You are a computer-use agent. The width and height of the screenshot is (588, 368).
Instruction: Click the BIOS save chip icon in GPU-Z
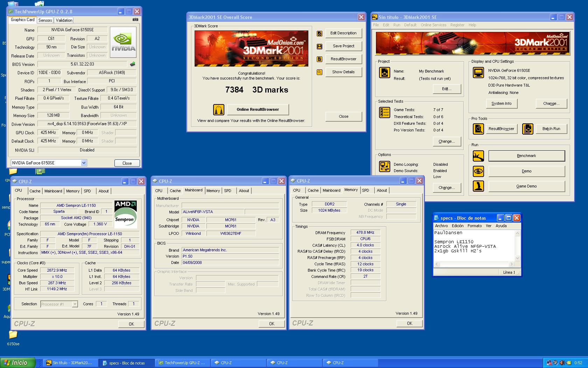[133, 64]
